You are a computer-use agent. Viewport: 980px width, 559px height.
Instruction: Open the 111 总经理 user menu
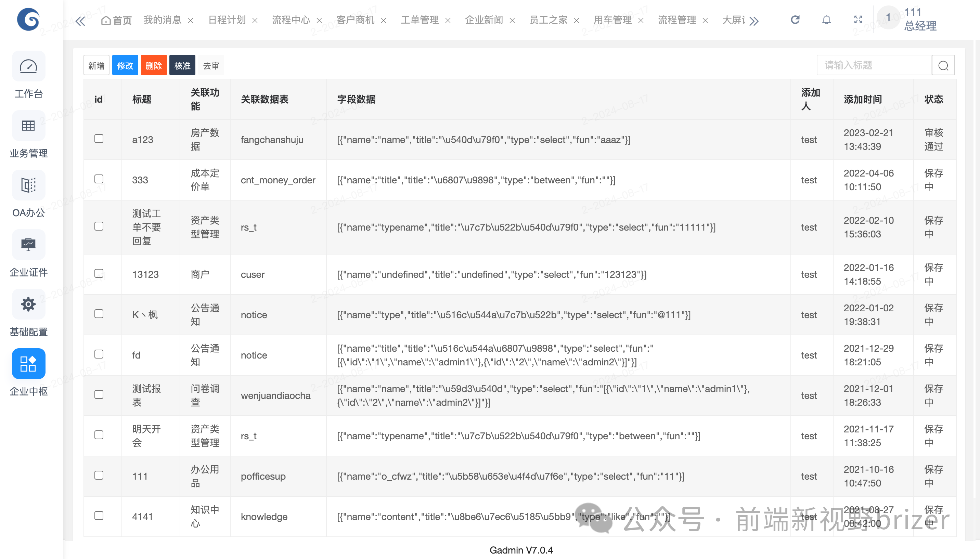(920, 19)
